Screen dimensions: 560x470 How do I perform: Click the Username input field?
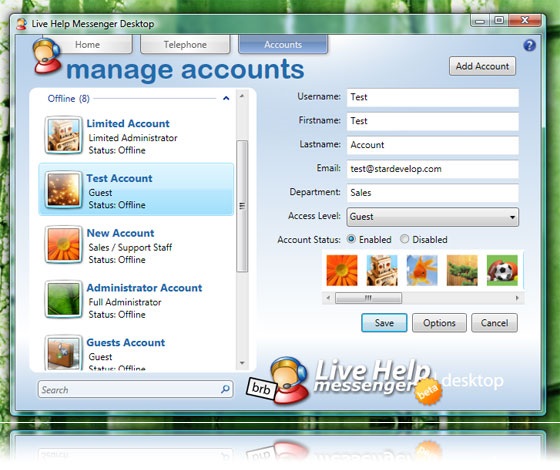432,97
